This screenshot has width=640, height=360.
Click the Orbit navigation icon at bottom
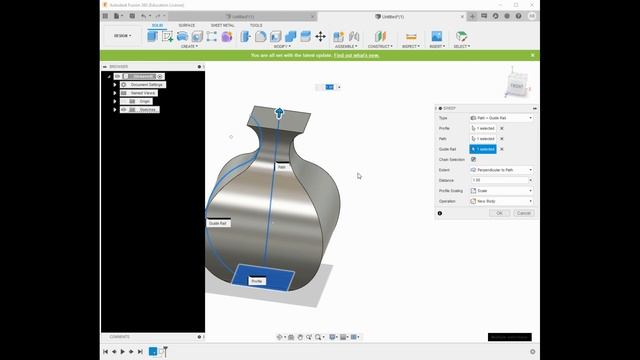pyautogui.click(x=280, y=337)
